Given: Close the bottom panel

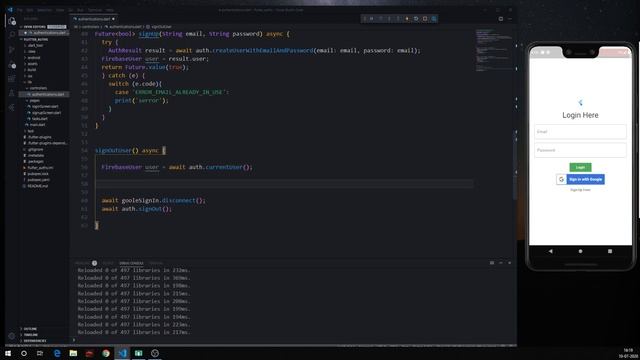Looking at the screenshot, I should pyautogui.click(x=509, y=263).
